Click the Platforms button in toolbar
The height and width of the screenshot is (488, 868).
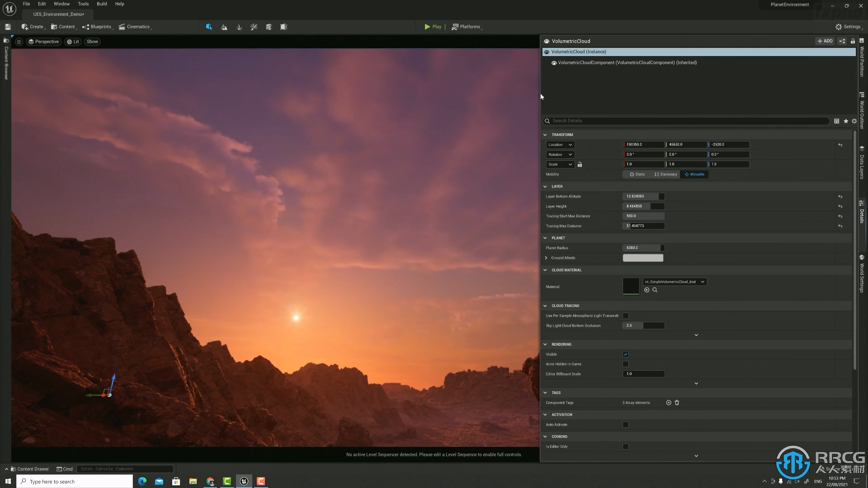point(467,26)
